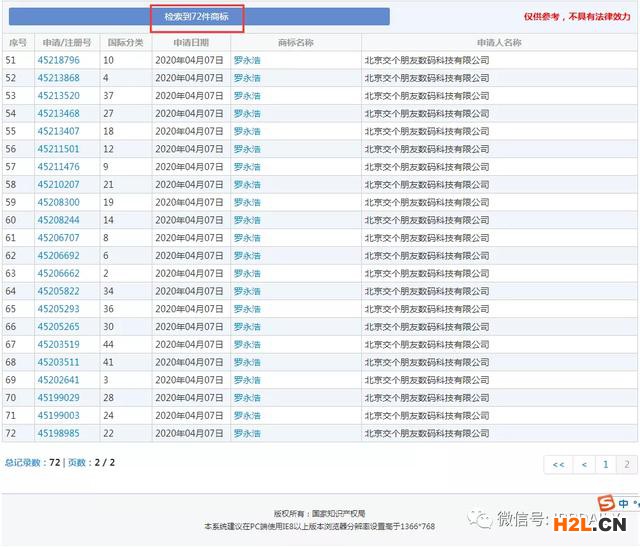Click applicant name in row 59
Screen dimensions: 640x547
(x=427, y=202)
